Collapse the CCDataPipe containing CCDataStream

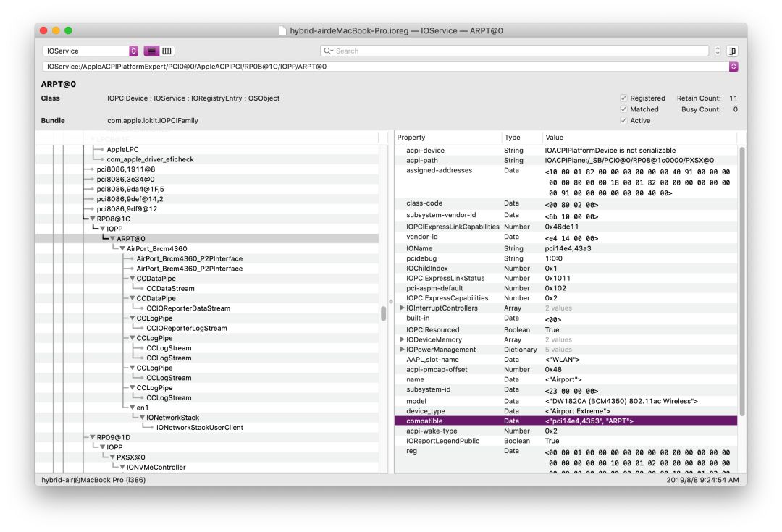(x=133, y=278)
